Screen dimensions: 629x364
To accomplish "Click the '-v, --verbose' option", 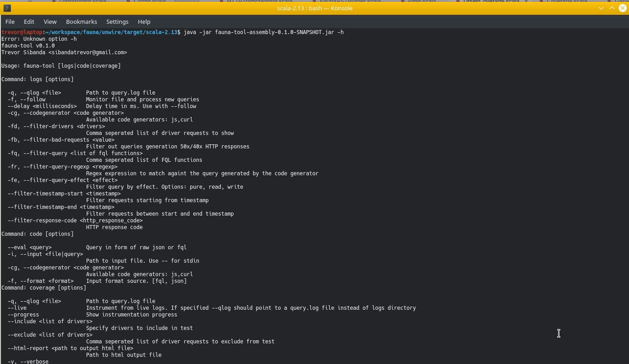I will (28, 361).
